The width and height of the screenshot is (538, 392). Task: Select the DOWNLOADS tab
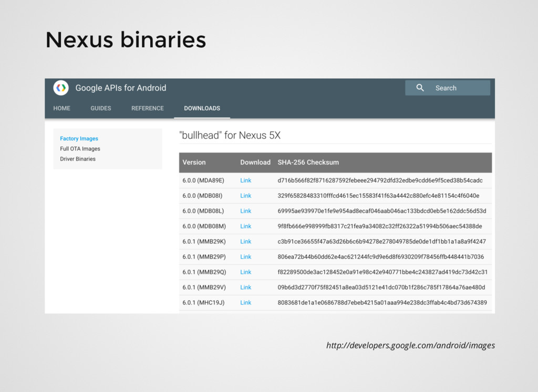(x=202, y=108)
